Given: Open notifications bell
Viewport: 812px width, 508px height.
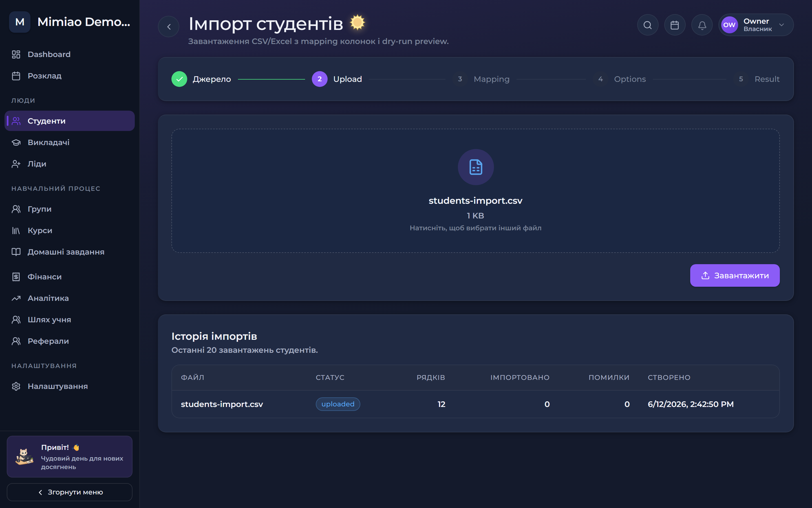Looking at the screenshot, I should click(702, 25).
